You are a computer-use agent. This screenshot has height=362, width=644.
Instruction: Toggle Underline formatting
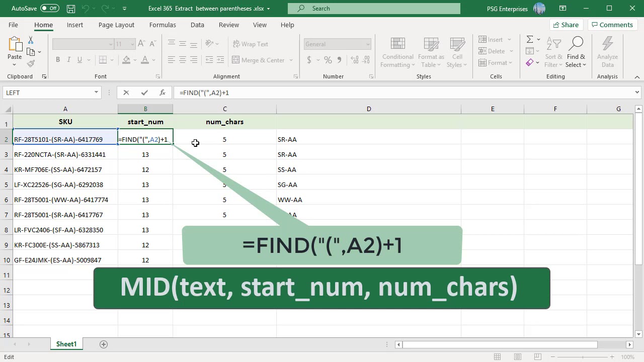[79, 60]
